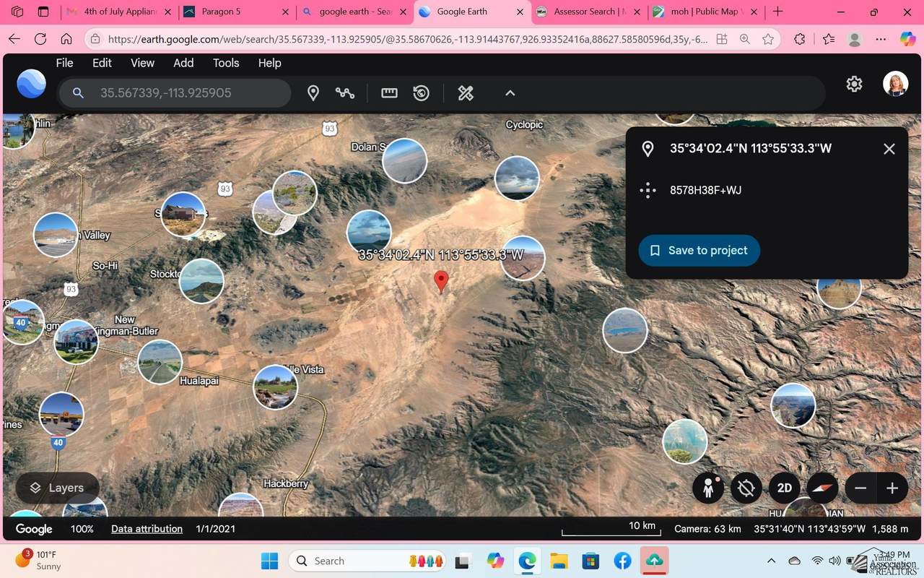Open Google Earth settings gear
This screenshot has height=578, width=924.
click(854, 85)
